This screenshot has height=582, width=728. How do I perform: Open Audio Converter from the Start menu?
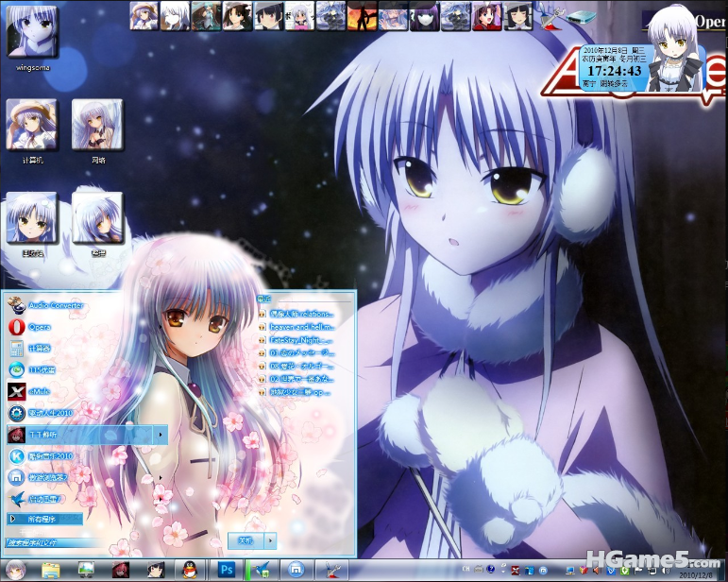coord(47,305)
